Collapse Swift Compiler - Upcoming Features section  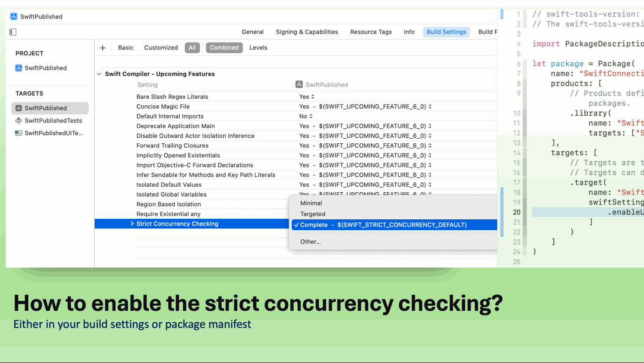99,74
